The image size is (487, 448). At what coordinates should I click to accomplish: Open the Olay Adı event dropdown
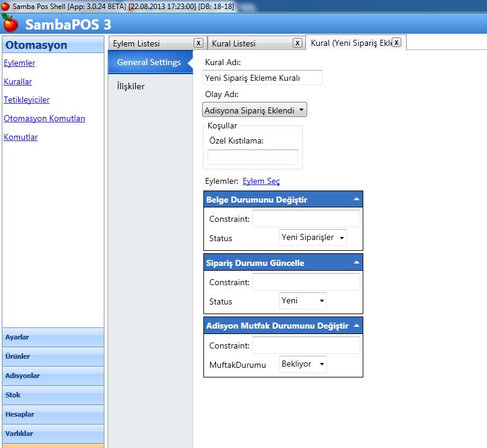(x=254, y=110)
